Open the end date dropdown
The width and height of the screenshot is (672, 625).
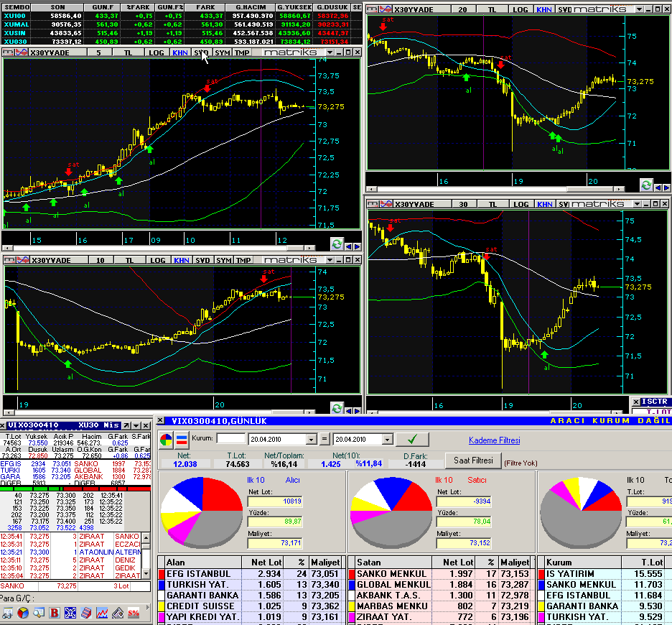[x=387, y=439]
